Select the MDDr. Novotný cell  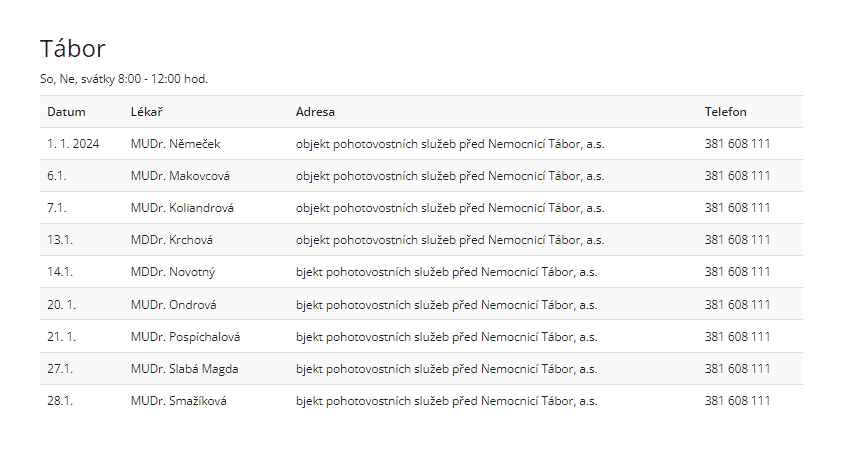[172, 272]
